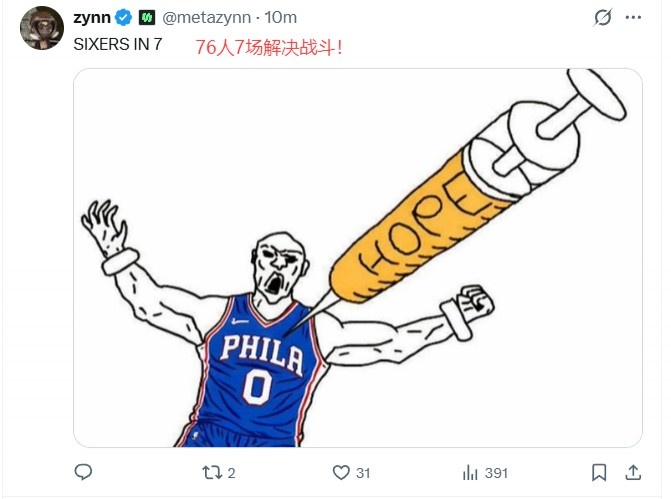Click the like count number 31
The height and width of the screenshot is (499, 671).
pos(363,472)
